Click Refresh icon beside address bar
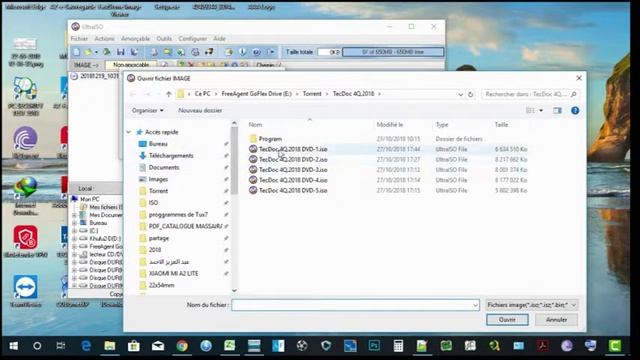Image resolution: width=640 pixels, height=360 pixels. click(x=470, y=94)
